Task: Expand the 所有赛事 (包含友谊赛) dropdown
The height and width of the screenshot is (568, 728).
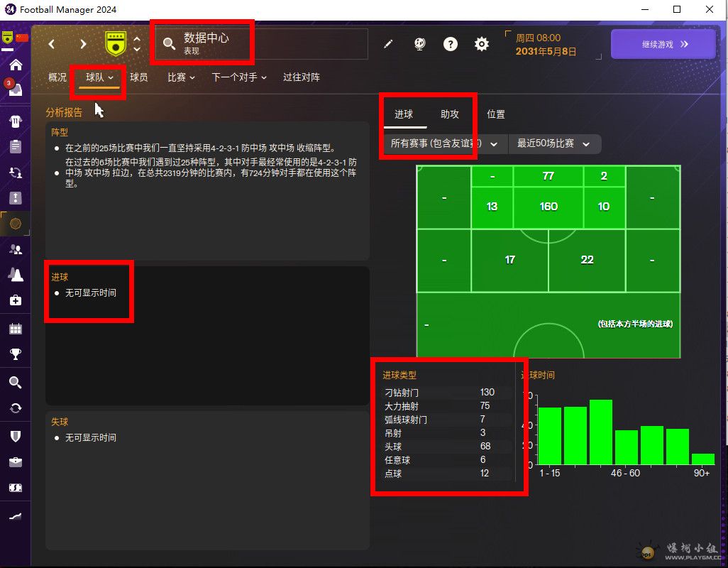Action: [x=444, y=143]
